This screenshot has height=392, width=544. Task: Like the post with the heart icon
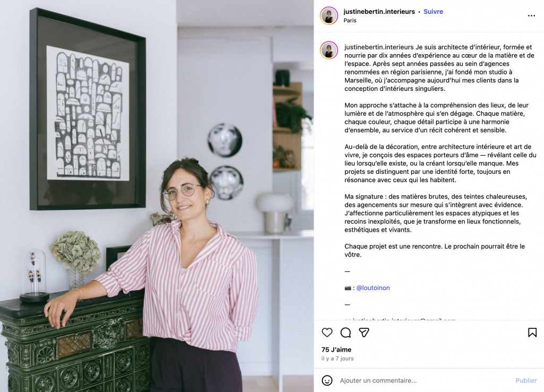(327, 333)
